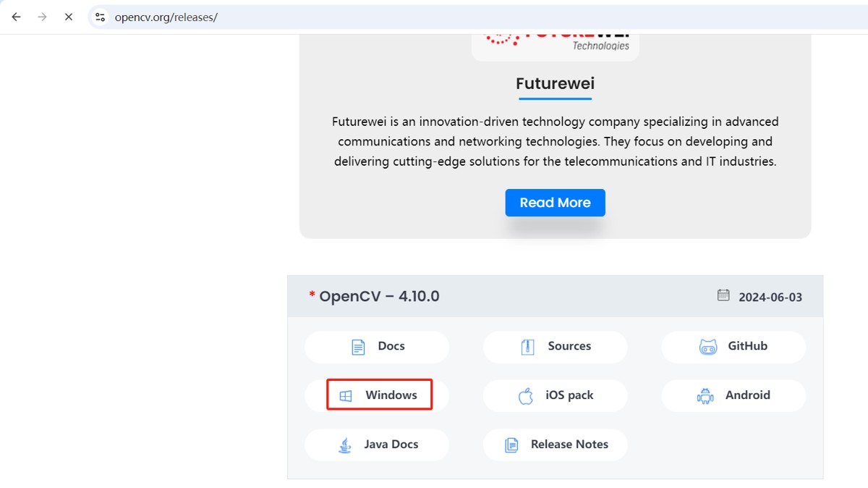Click the GitHub cat icon
This screenshot has height=488, width=868.
tap(708, 347)
